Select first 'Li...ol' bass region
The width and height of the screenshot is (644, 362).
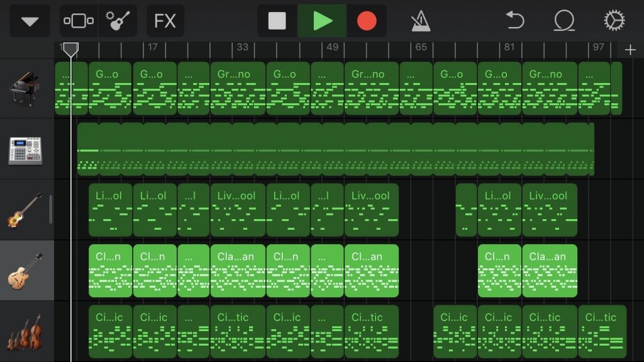pos(110,210)
